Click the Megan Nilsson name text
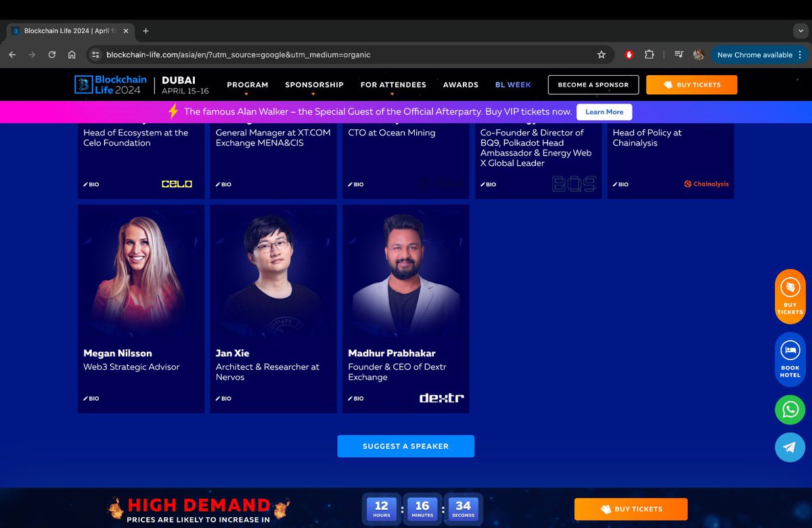Screen dimensions: 812x528 [118, 353]
